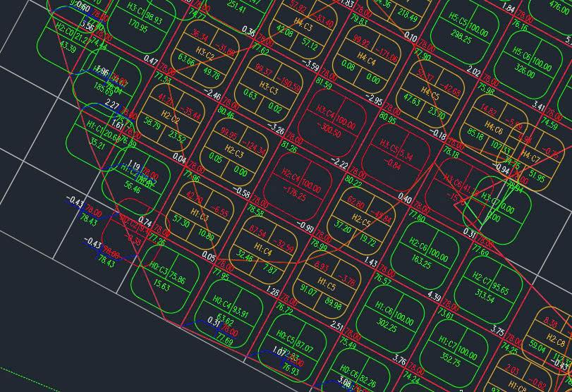Screen dimensions: 572x392
Task: Click the white depth value -2.46
Action: click(212, 94)
